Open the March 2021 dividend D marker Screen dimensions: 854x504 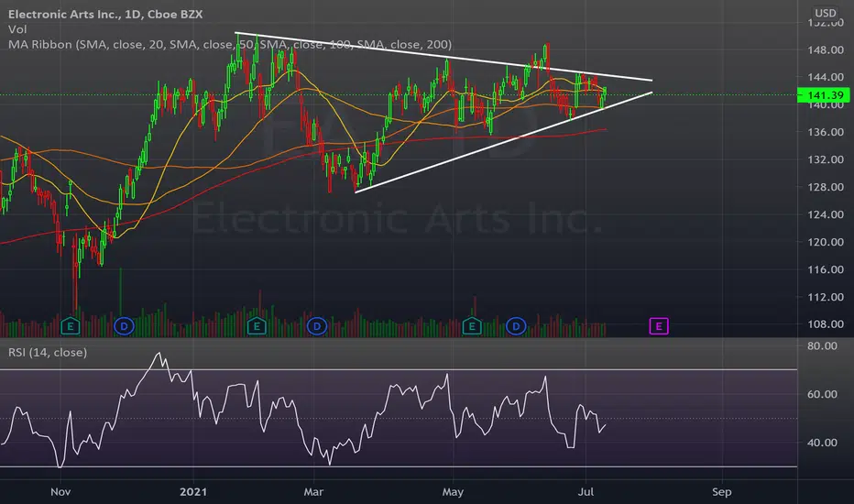coord(316,327)
